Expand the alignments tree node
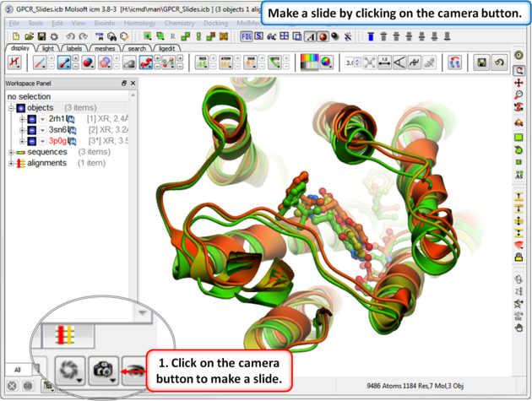The width and height of the screenshot is (532, 401). [11, 163]
